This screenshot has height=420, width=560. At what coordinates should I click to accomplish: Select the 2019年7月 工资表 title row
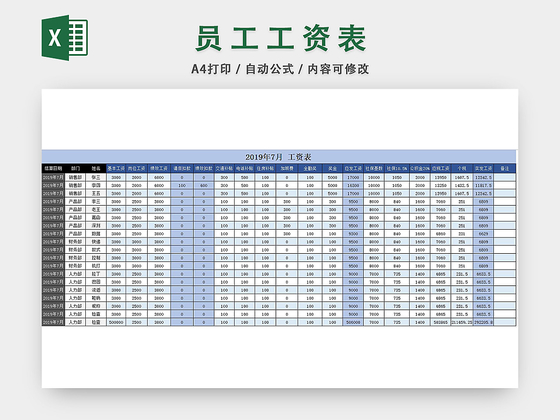[279, 157]
